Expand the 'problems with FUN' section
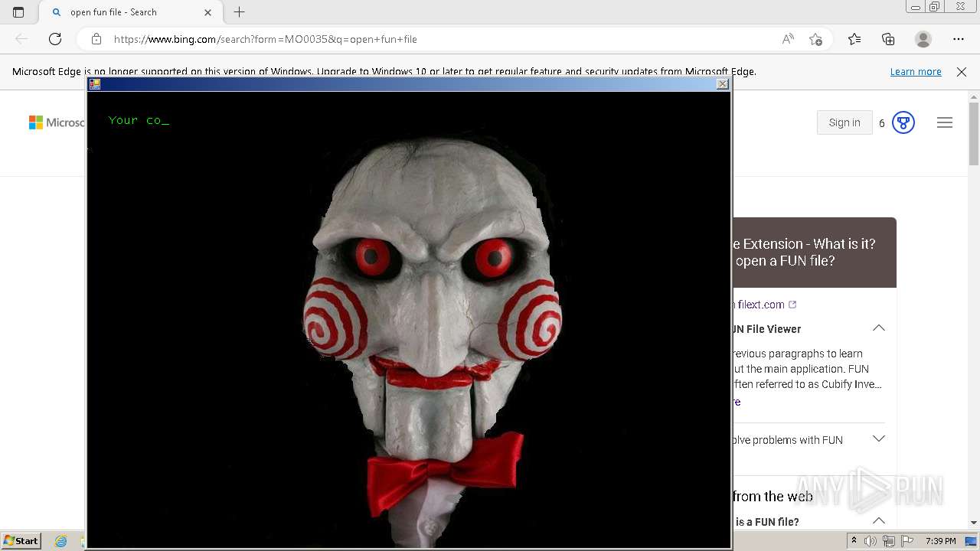Viewport: 980px width, 551px height. pyautogui.click(x=879, y=439)
